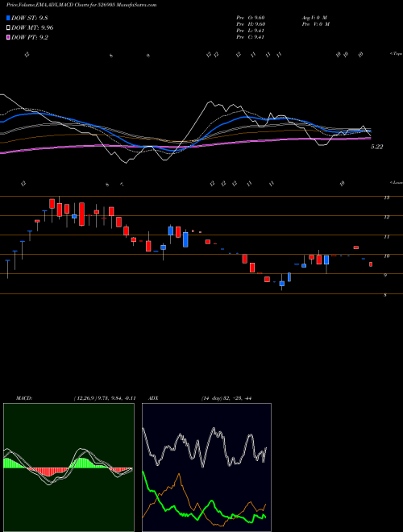The height and width of the screenshot is (532, 403).
Task: Click the price axis label 11
Action: coord(386,236)
